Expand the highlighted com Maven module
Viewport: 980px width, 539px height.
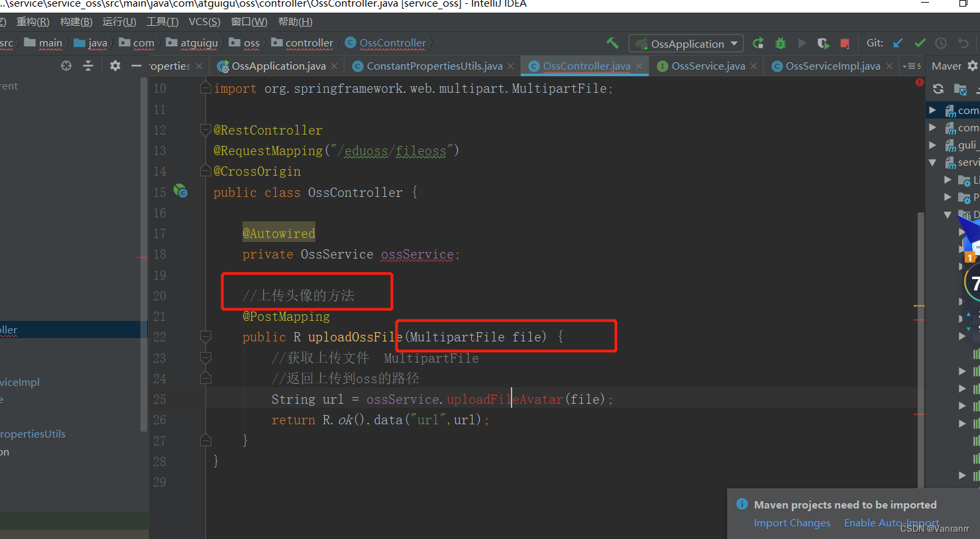click(x=932, y=110)
